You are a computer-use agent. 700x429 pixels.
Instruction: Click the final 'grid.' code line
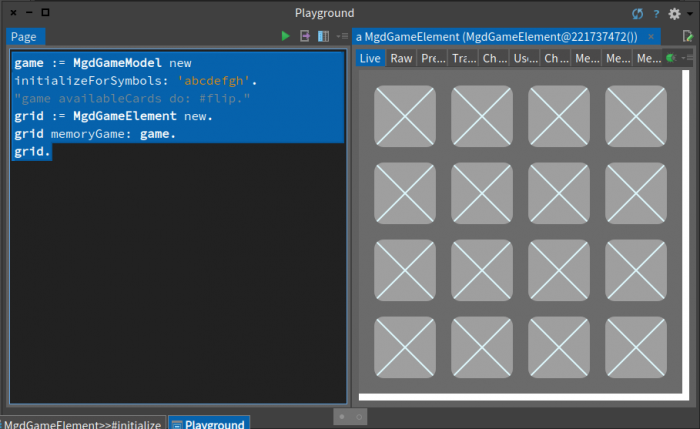(32, 152)
